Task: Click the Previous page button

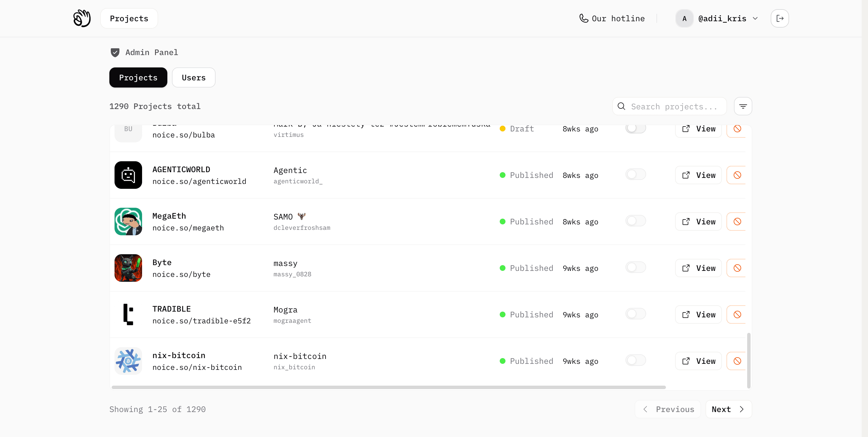Action: coord(668,409)
